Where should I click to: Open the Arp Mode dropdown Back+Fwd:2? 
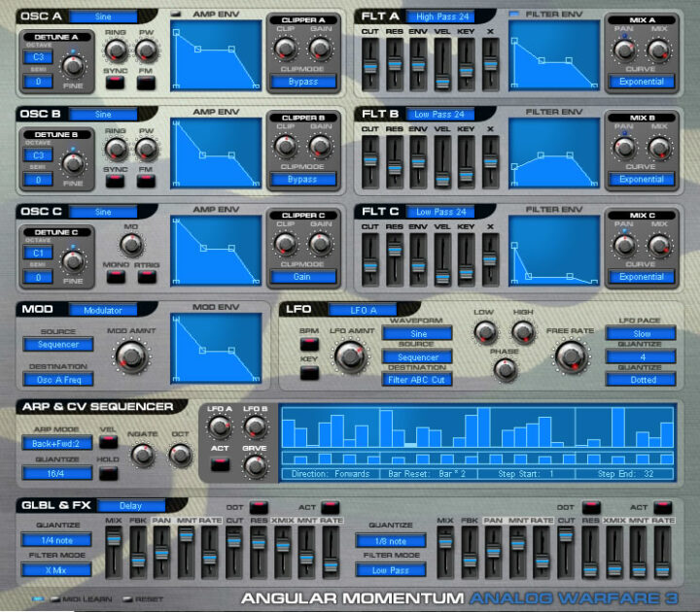pos(57,443)
